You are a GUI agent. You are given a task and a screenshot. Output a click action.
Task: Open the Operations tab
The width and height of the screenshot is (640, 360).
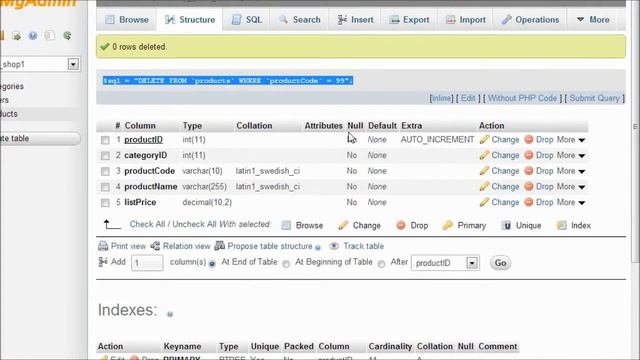(530, 20)
